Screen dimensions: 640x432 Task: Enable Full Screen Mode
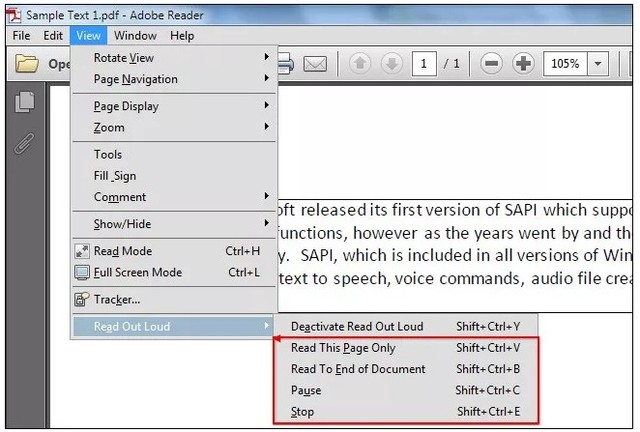(137, 272)
